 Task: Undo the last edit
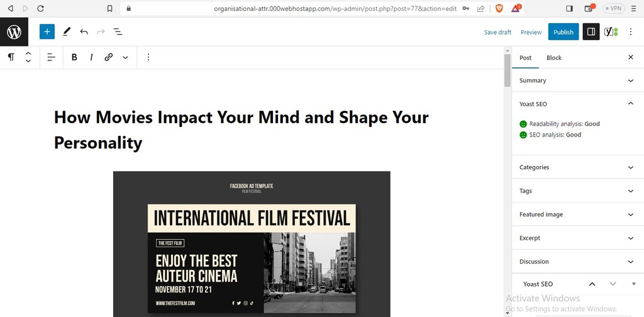point(84,31)
